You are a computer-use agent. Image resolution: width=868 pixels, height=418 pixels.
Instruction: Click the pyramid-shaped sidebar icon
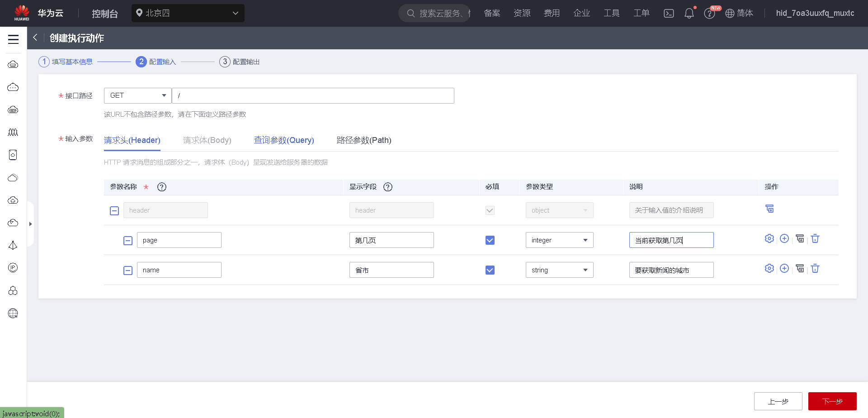pos(13,245)
